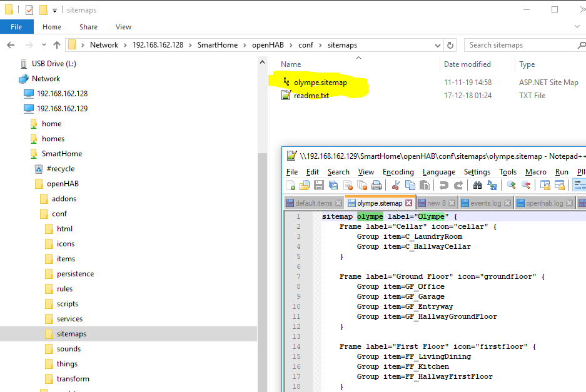Viewport: 586px width, 392px height.
Task: Click the Explorer Back arrow
Action: click(x=11, y=45)
